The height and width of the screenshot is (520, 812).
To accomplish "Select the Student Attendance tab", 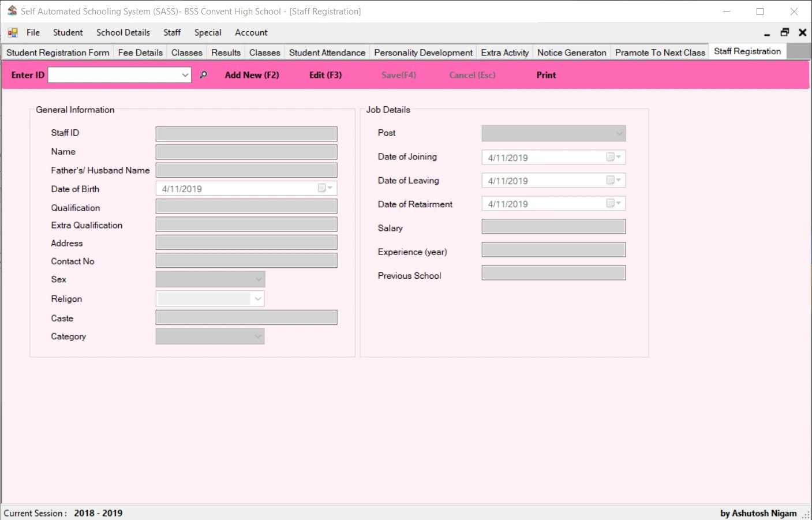I will [327, 52].
